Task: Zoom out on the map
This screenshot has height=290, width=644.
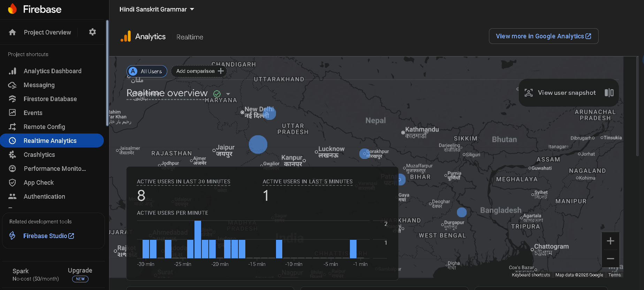Action: (x=610, y=259)
